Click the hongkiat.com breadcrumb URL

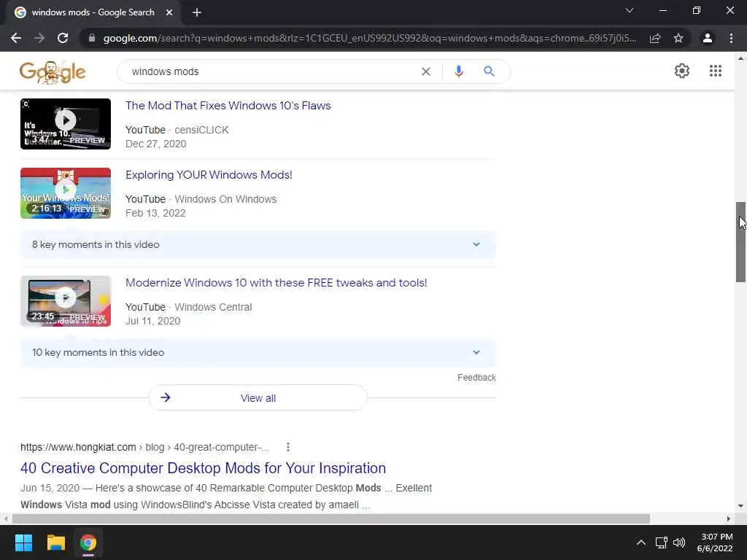(x=144, y=447)
